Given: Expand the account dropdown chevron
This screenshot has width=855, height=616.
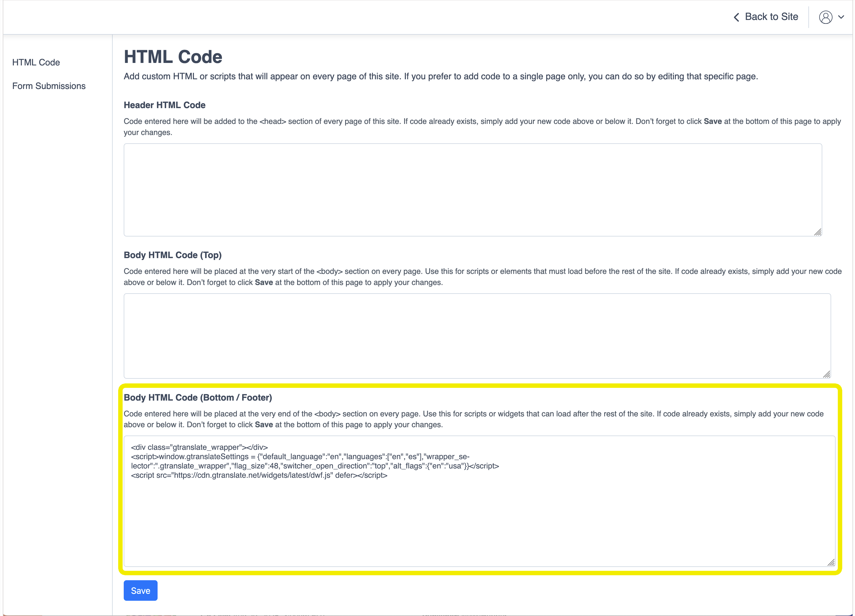Looking at the screenshot, I should pyautogui.click(x=841, y=17).
